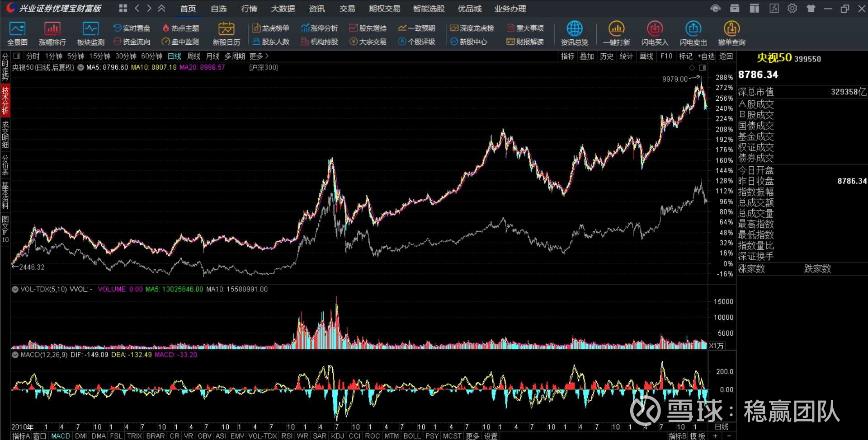The width and height of the screenshot is (868, 440).
Task: Go forward with the right arrow navigation
Action: (x=149, y=8)
